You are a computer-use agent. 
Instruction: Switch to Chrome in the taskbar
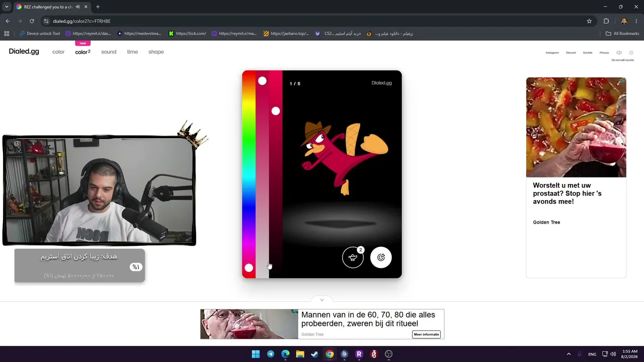[330, 354]
